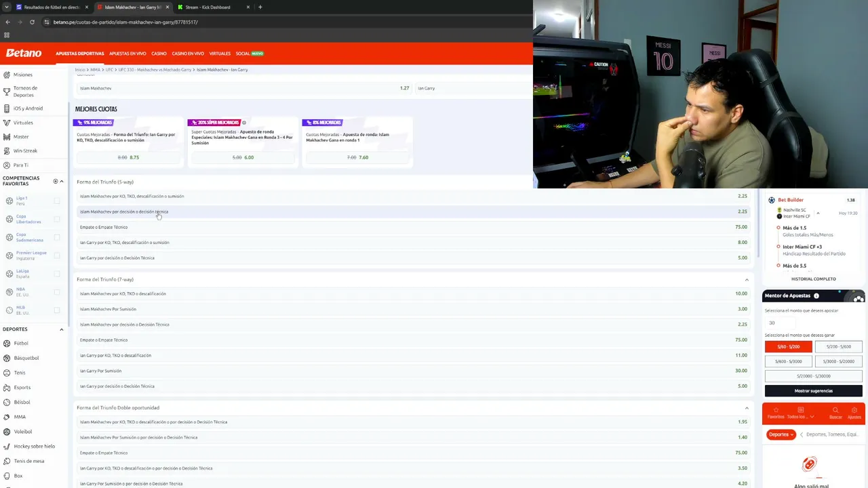Collapse Forma del Triunfo Doble oportunidad market
This screenshot has height=488, width=868.
point(747,408)
